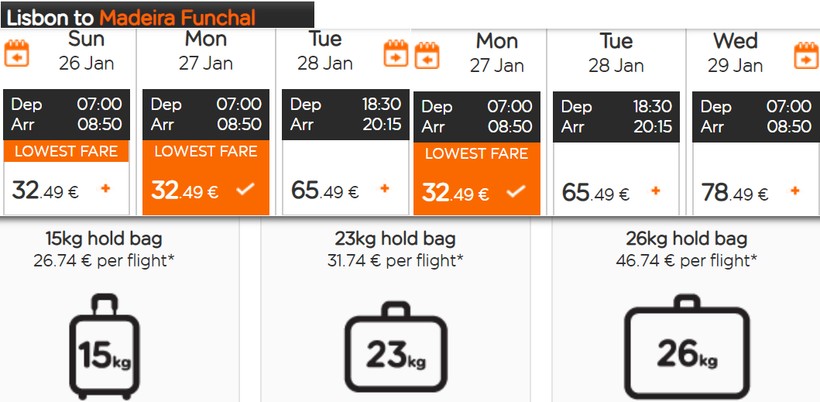Select the Wed 29 Jan Dep 07:00 flight box
The height and width of the screenshot is (402, 820).
(754, 116)
